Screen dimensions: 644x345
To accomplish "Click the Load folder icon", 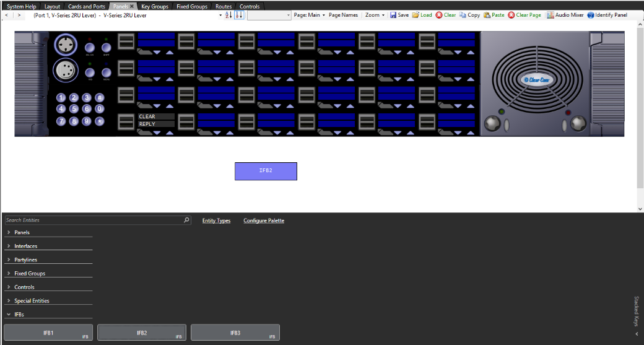I will click(416, 15).
